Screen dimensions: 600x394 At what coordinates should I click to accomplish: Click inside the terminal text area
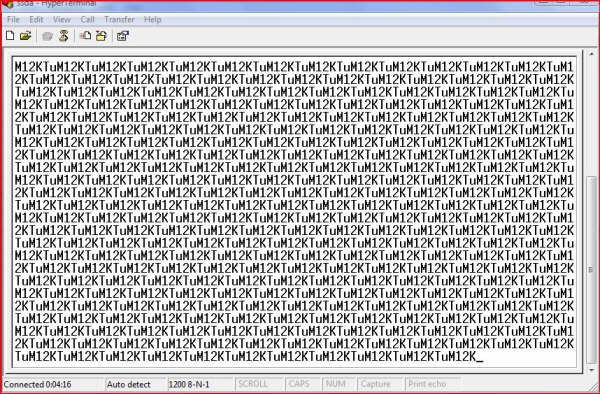click(294, 212)
